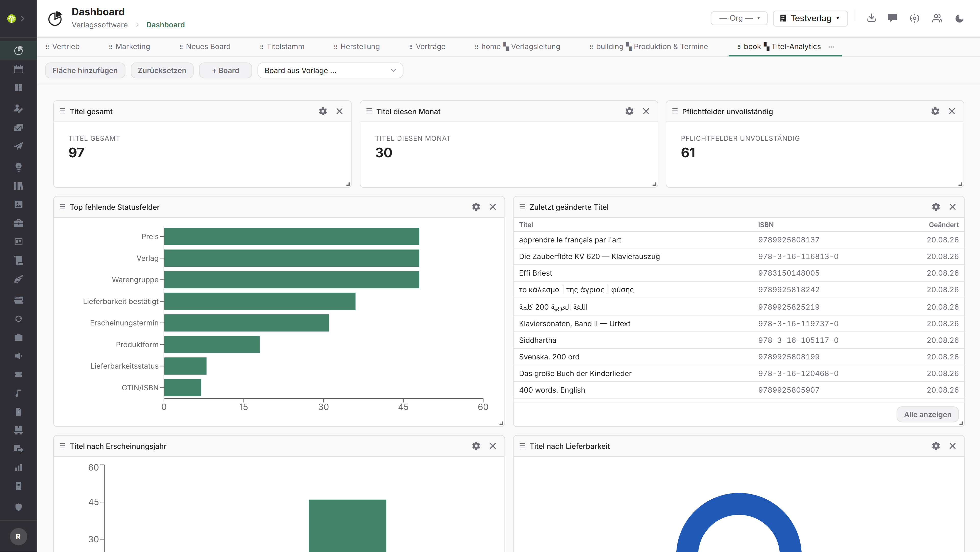The height and width of the screenshot is (552, 980).
Task: Click the Preis bar in chart
Action: tap(291, 237)
